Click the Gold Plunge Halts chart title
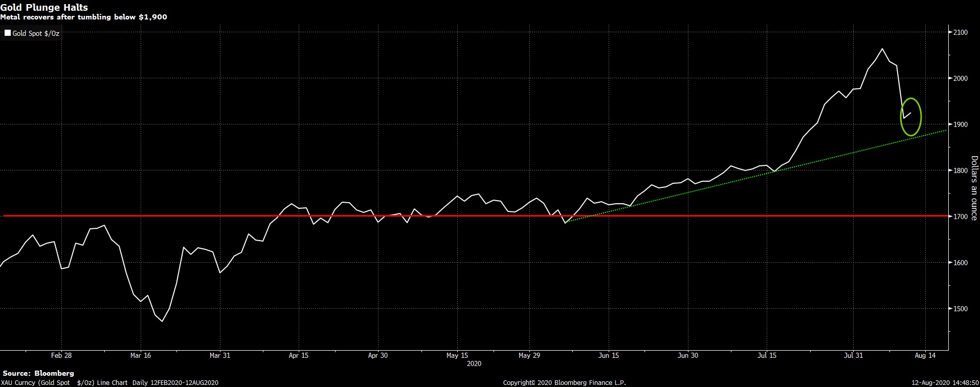Screen dimensions: 980x387 tap(44, 7)
